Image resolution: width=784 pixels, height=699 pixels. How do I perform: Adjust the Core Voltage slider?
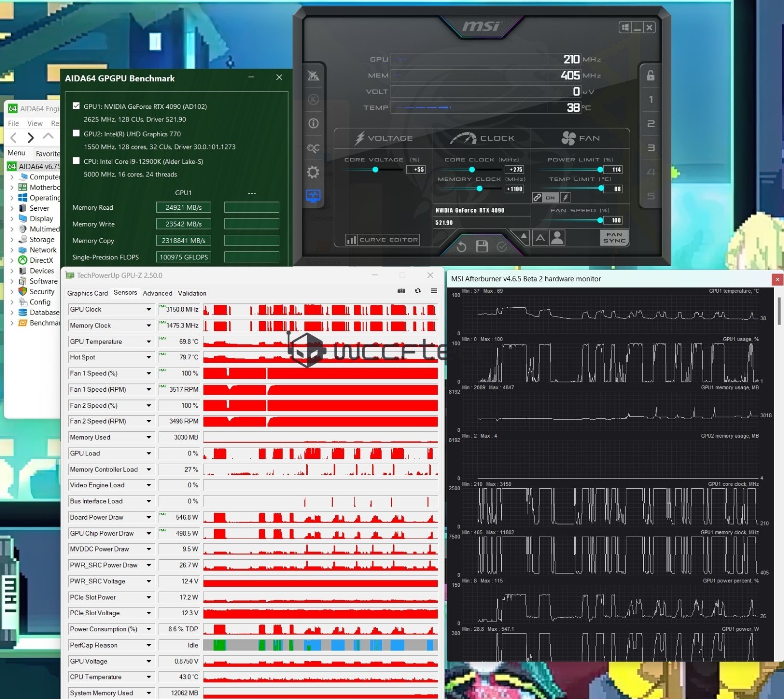(x=375, y=170)
